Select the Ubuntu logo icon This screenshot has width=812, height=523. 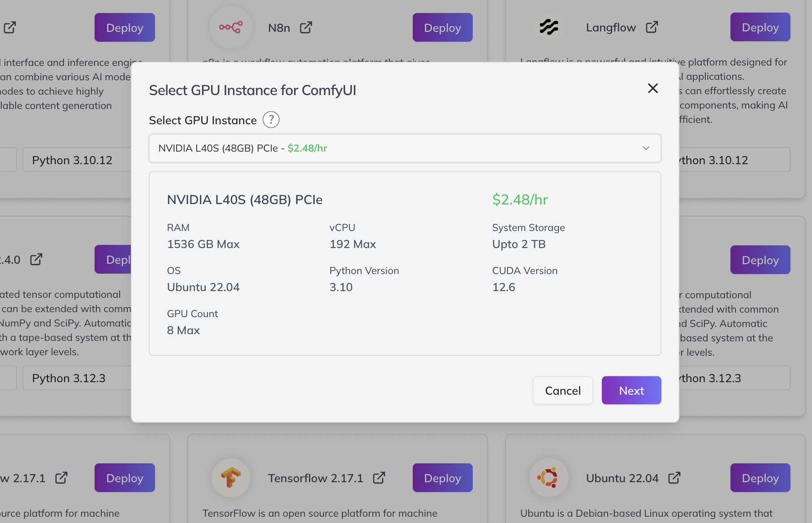tap(549, 478)
